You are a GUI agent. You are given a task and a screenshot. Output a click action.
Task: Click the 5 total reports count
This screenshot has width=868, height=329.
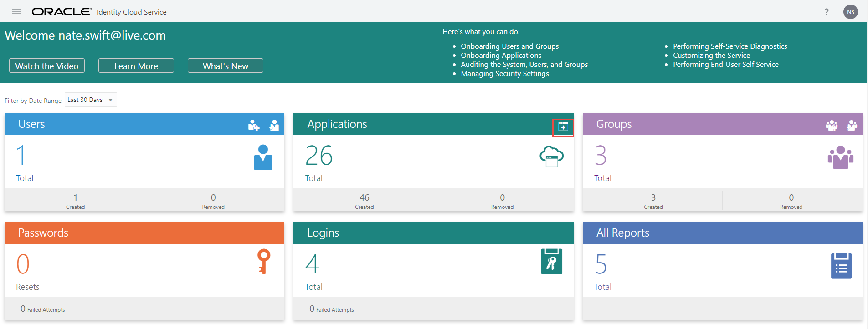(601, 264)
